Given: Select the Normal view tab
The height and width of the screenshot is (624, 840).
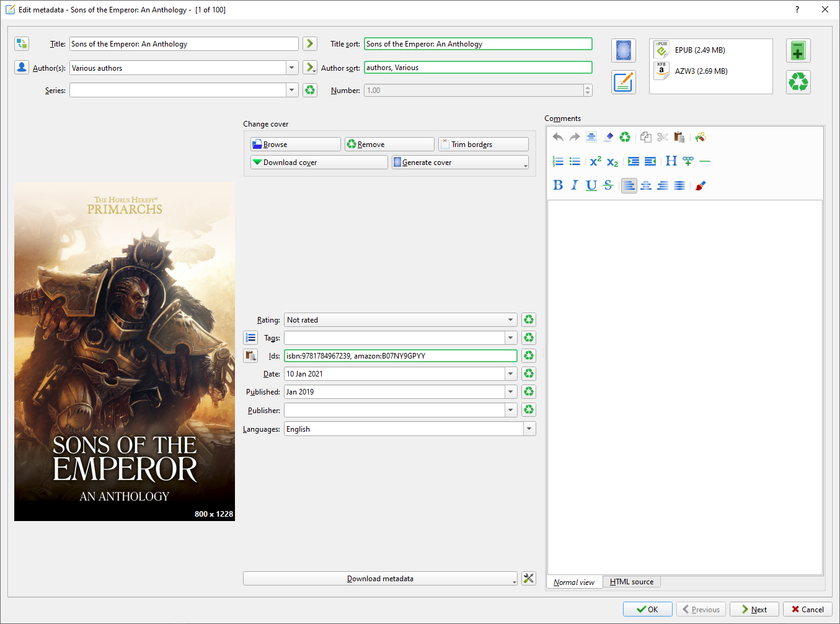Looking at the screenshot, I should coord(573,582).
